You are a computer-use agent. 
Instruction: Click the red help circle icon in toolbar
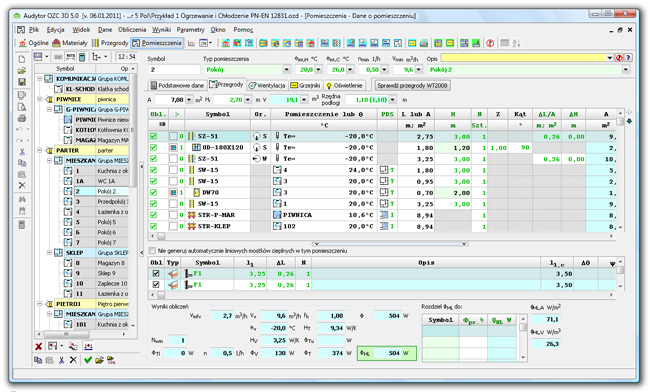490,43
